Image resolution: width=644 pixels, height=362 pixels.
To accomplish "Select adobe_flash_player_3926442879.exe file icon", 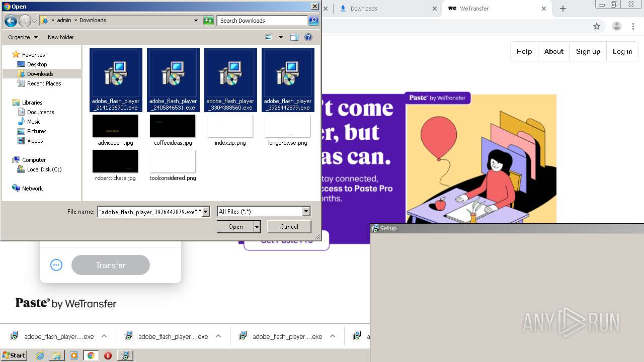I will [288, 80].
